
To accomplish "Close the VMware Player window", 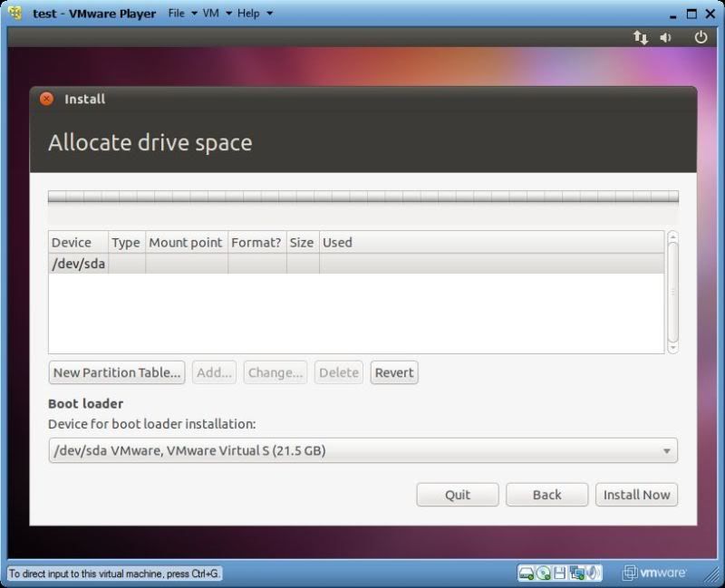I will [710, 14].
